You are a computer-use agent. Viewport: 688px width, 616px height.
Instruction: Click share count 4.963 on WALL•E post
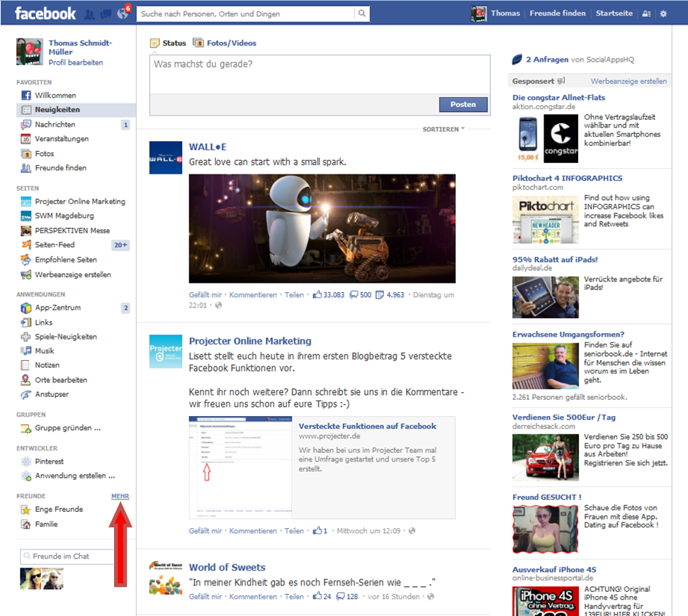click(390, 295)
